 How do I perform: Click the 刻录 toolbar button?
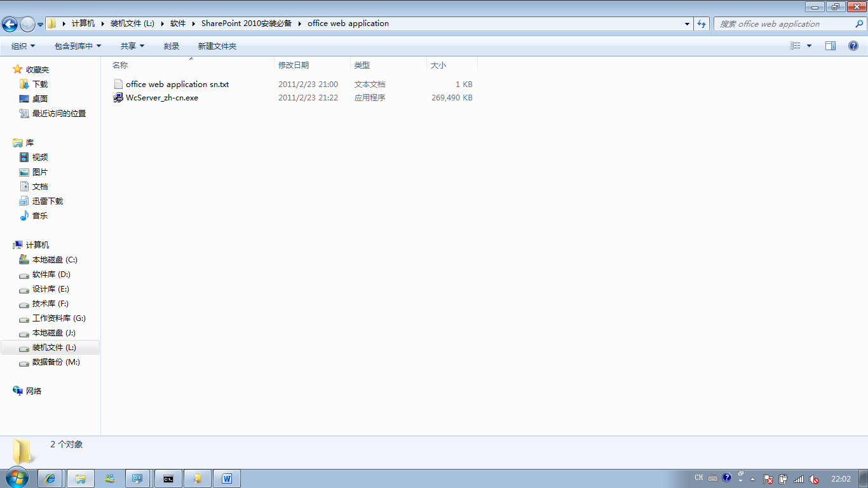click(172, 46)
